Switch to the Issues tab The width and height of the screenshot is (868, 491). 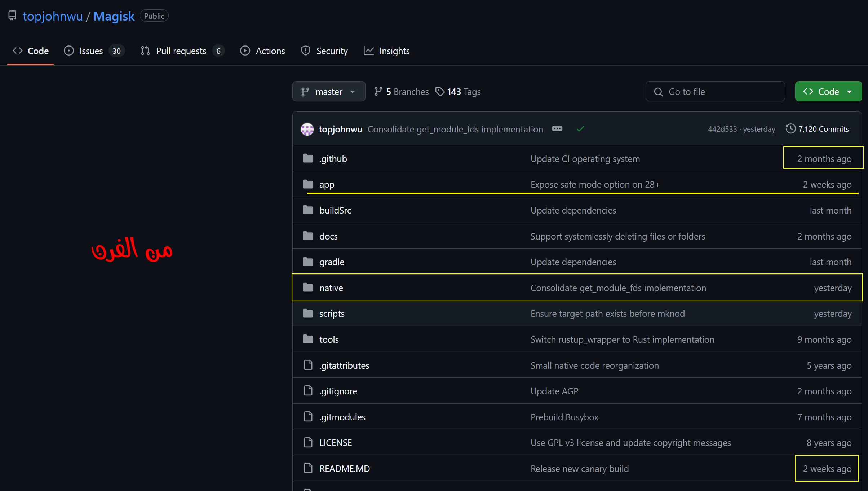click(x=91, y=51)
